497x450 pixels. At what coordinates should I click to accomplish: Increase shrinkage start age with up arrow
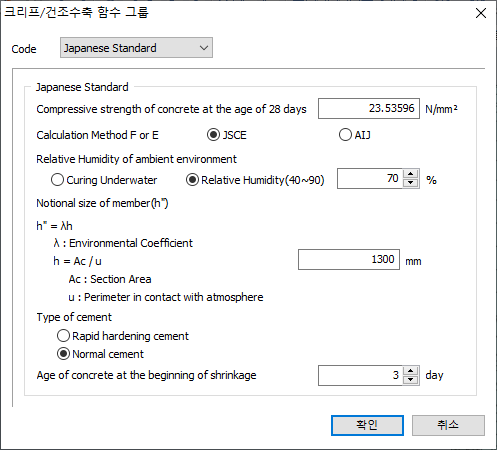[x=411, y=371]
